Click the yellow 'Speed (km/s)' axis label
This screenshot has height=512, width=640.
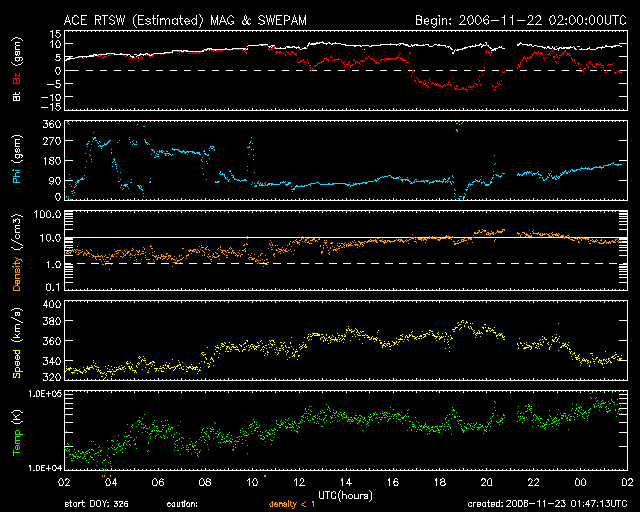tap(17, 343)
